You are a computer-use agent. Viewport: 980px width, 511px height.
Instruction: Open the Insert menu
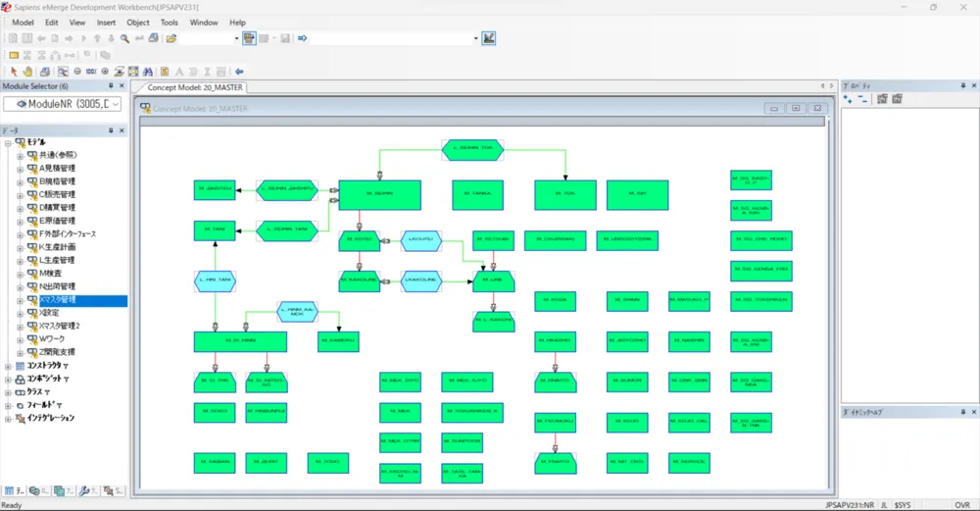coord(106,22)
